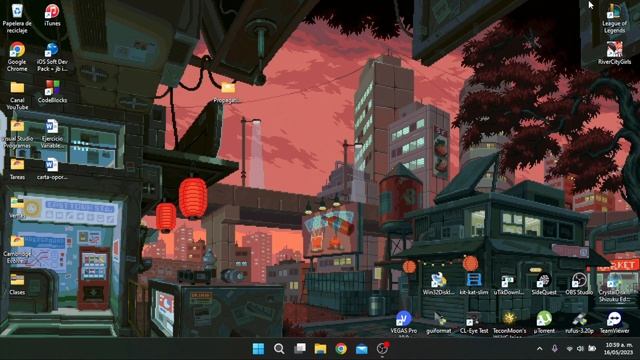Launch the uTikDownloader shortcut
640x360 pixels.
point(509,284)
